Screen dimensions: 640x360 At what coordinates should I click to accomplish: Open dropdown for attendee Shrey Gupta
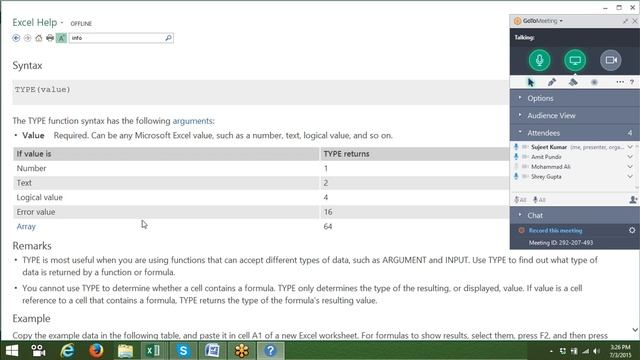click(630, 176)
